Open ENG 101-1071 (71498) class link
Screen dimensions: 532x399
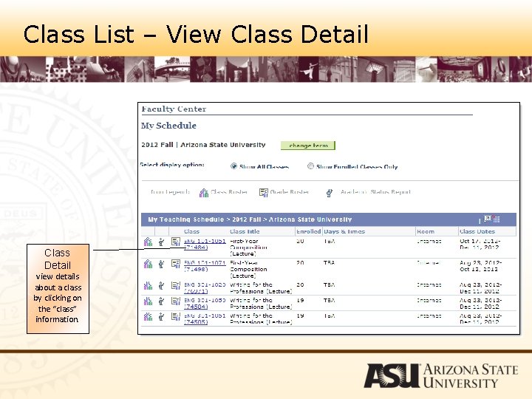click(x=205, y=266)
